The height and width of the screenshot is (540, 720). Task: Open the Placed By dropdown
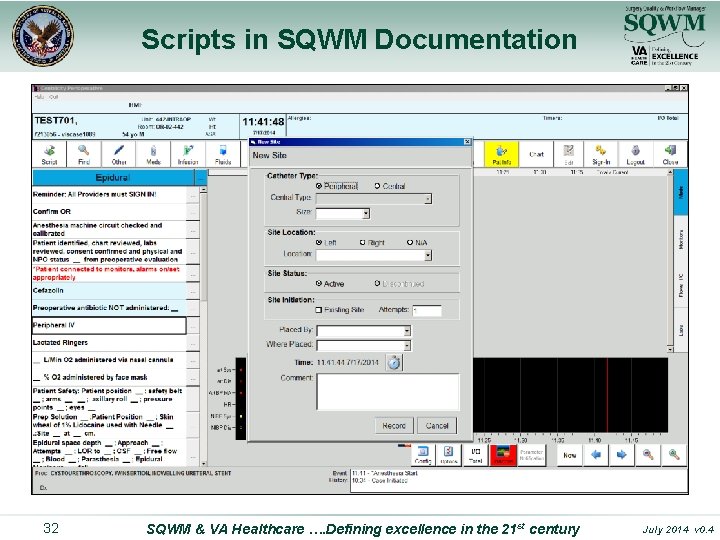coord(407,331)
